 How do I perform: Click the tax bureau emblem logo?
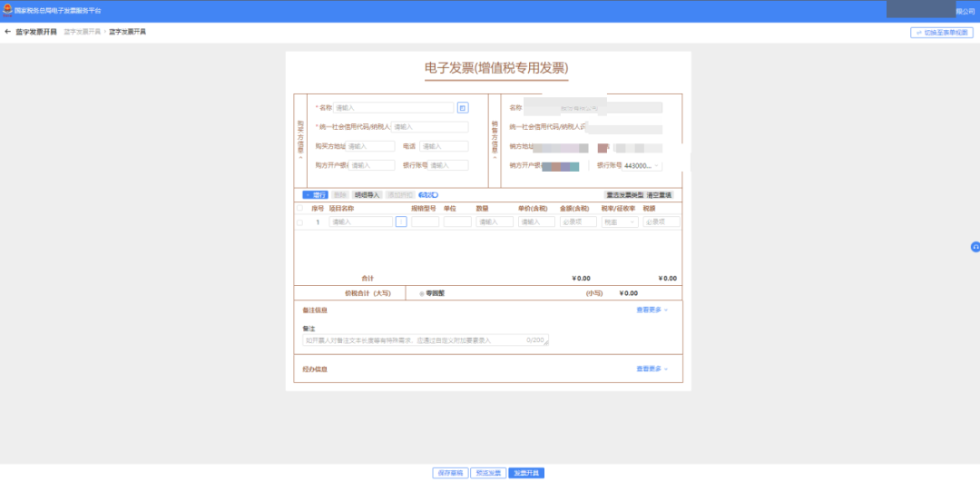(7, 10)
